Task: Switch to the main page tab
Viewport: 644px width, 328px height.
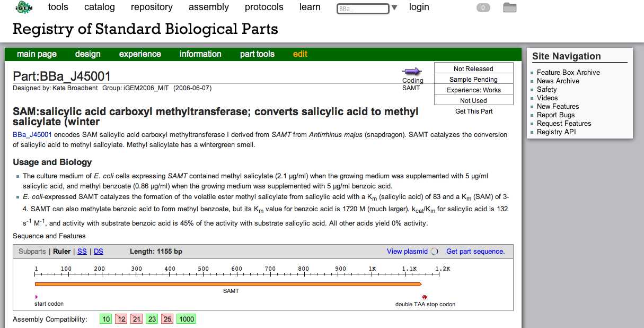Action: 37,54
